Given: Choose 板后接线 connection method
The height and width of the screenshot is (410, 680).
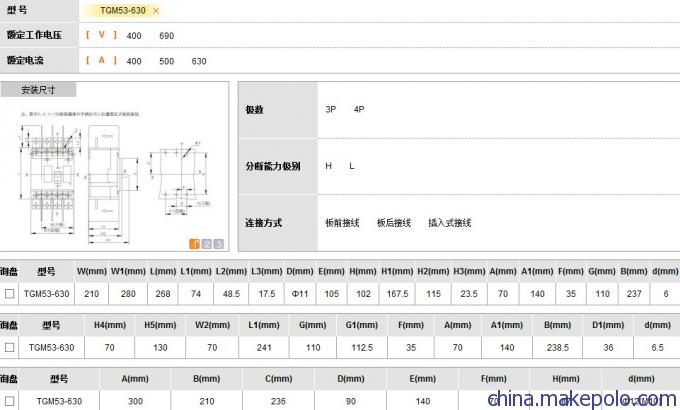Looking at the screenshot, I should 394,223.
